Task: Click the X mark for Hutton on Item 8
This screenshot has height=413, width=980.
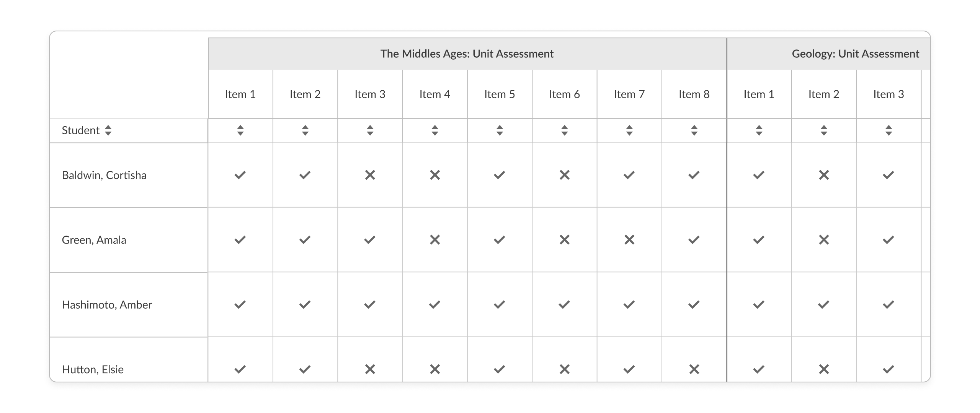Action: (693, 369)
